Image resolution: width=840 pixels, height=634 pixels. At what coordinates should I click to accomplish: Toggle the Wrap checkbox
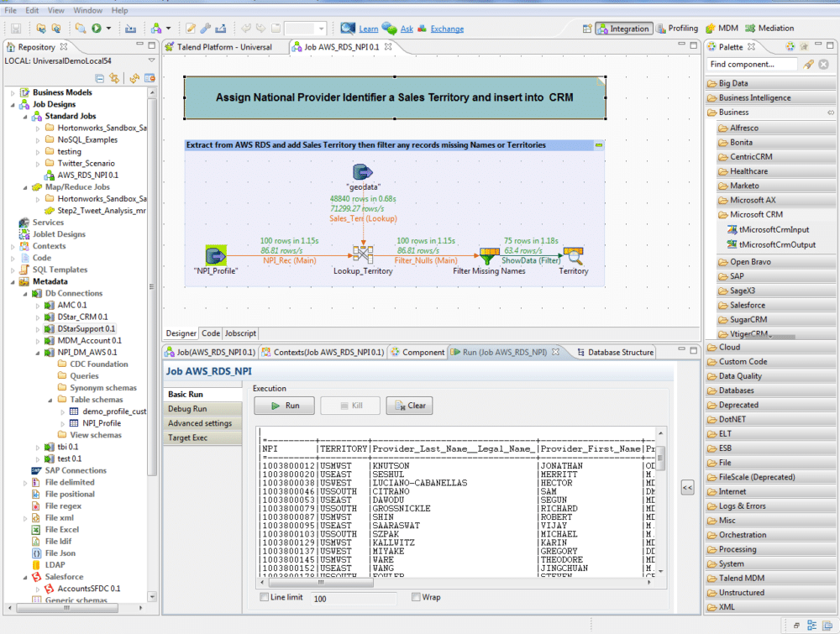pos(416,598)
